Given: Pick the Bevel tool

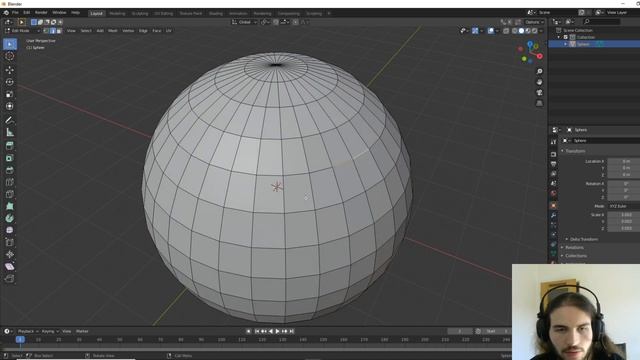Looking at the screenshot, I should (10, 170).
